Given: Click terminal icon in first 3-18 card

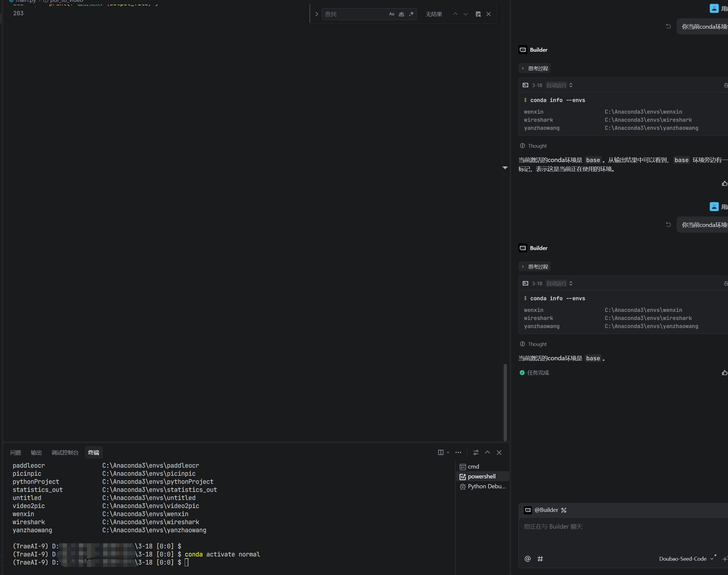Looking at the screenshot, I should pyautogui.click(x=525, y=85).
